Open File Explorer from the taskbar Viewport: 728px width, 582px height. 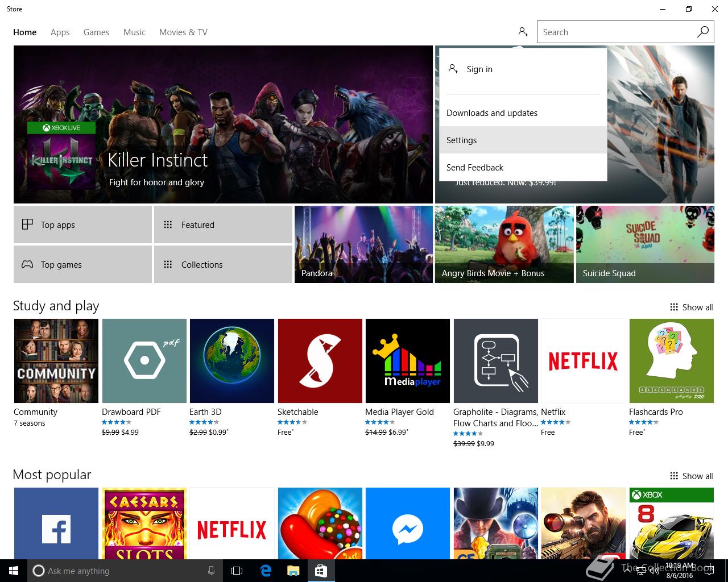[293, 571]
